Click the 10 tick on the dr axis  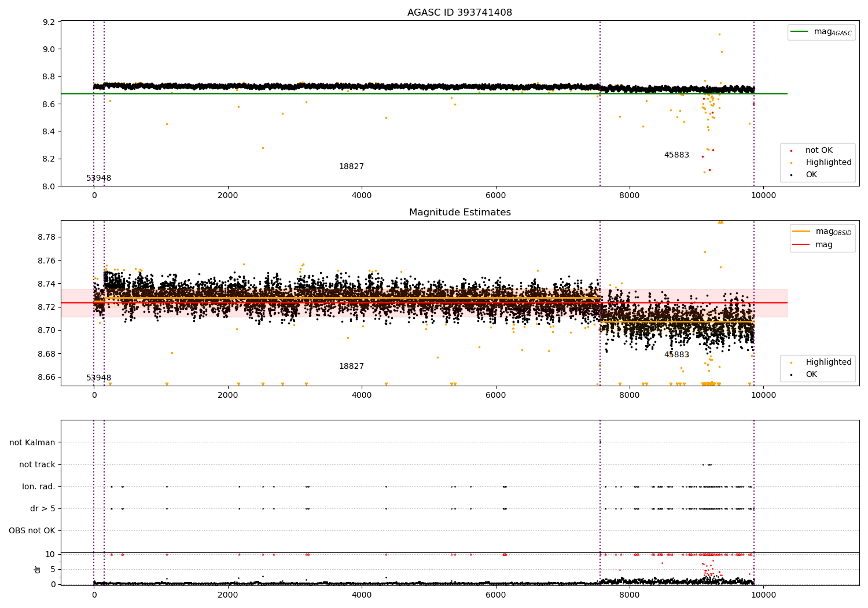click(50, 554)
